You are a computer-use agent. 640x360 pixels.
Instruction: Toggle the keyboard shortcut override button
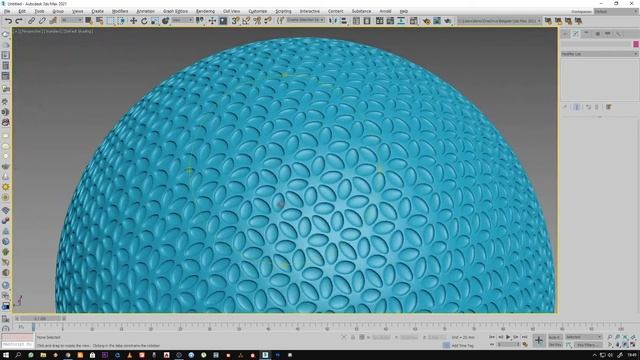223,20
